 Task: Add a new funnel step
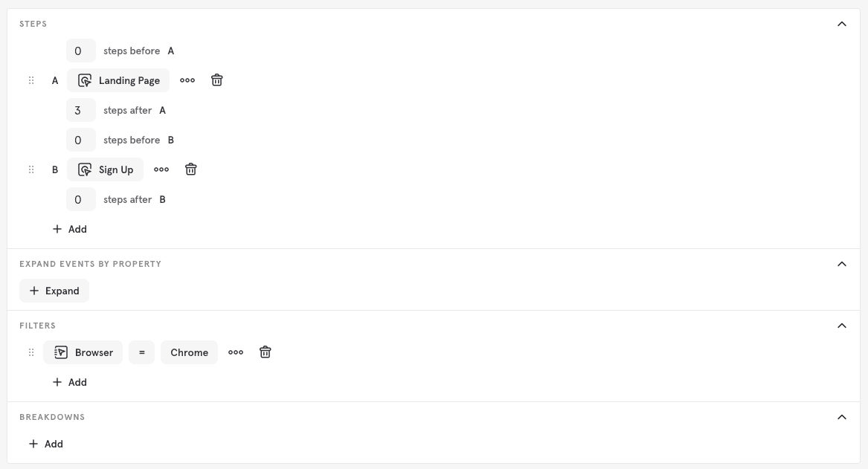click(x=69, y=229)
